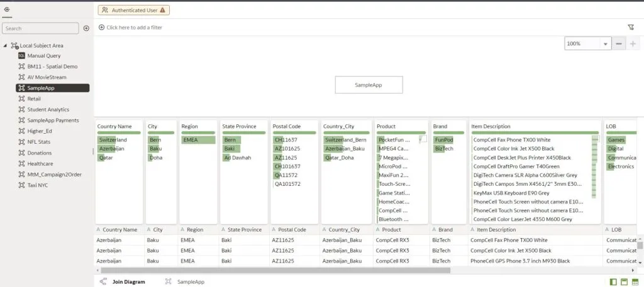Viewport: 644px width, 287px height.
Task: Click the Manual Query SQL icon
Action: [x=21, y=56]
